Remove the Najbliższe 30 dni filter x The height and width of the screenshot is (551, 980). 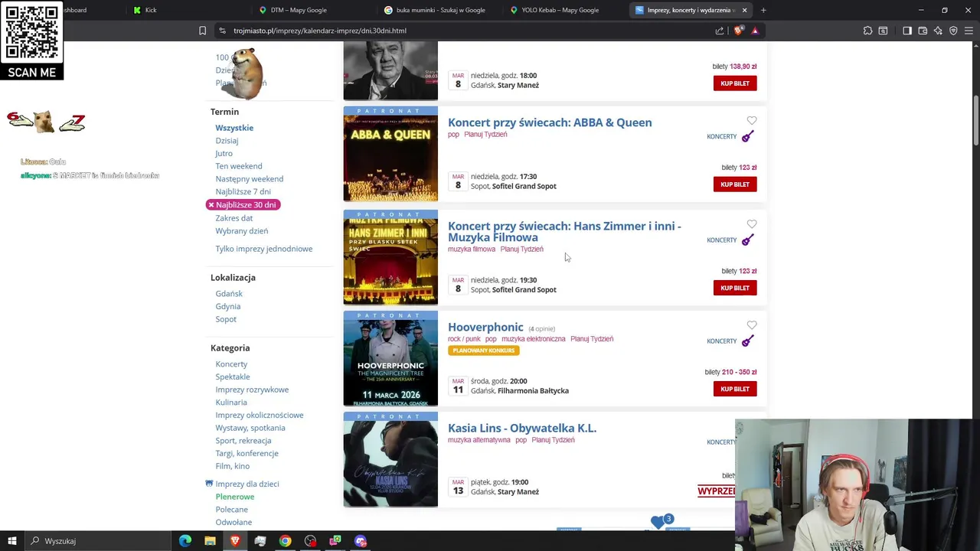click(x=211, y=205)
